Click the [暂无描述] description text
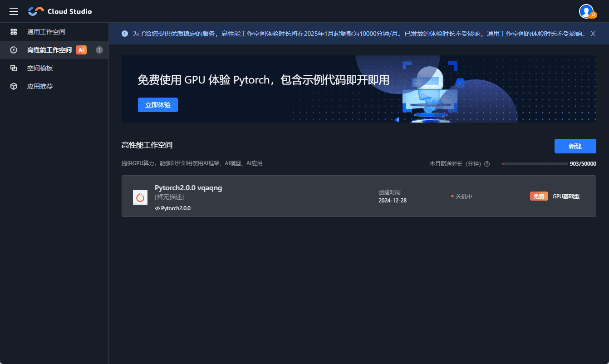This screenshot has height=364, width=609. pos(169,197)
